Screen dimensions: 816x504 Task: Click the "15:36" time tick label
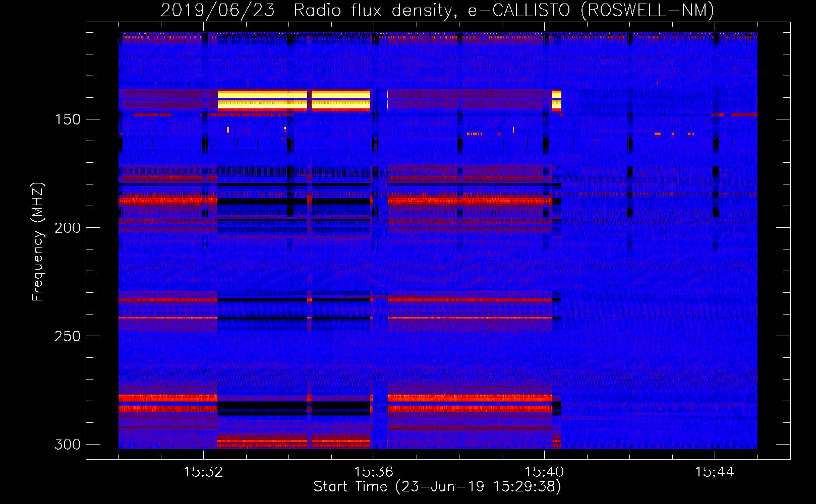(x=374, y=472)
